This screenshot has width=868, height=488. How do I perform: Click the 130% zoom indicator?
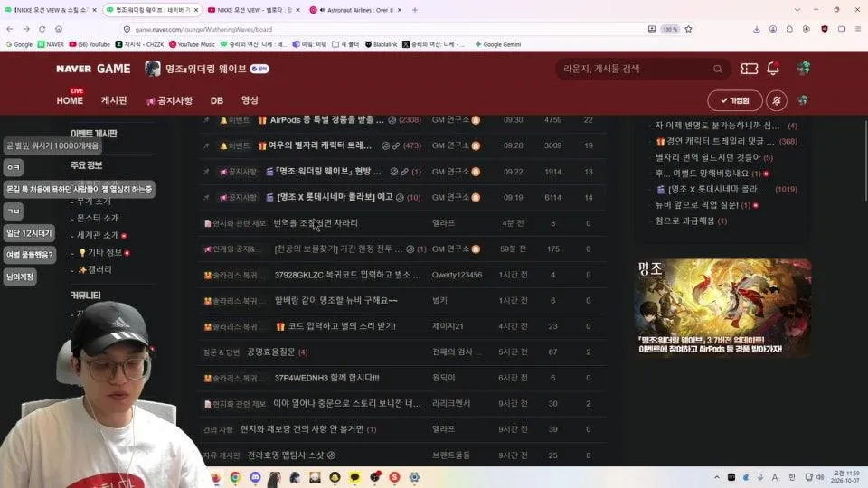point(670,29)
